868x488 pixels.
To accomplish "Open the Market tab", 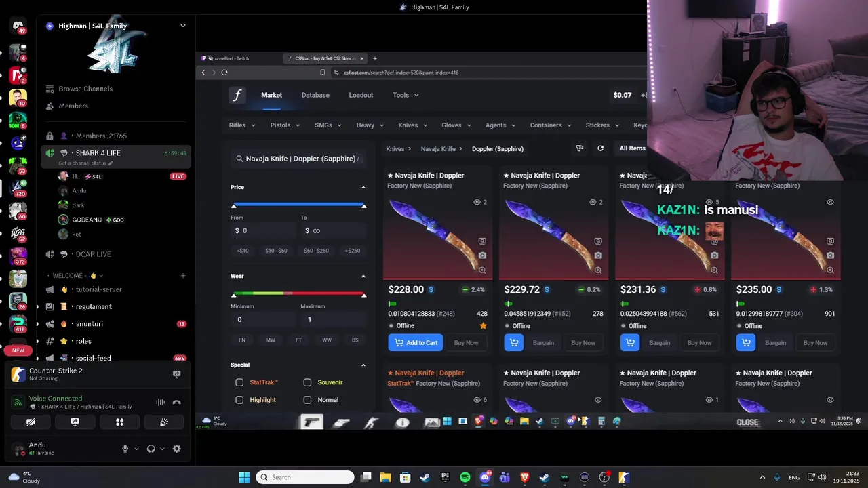I will coord(271,95).
